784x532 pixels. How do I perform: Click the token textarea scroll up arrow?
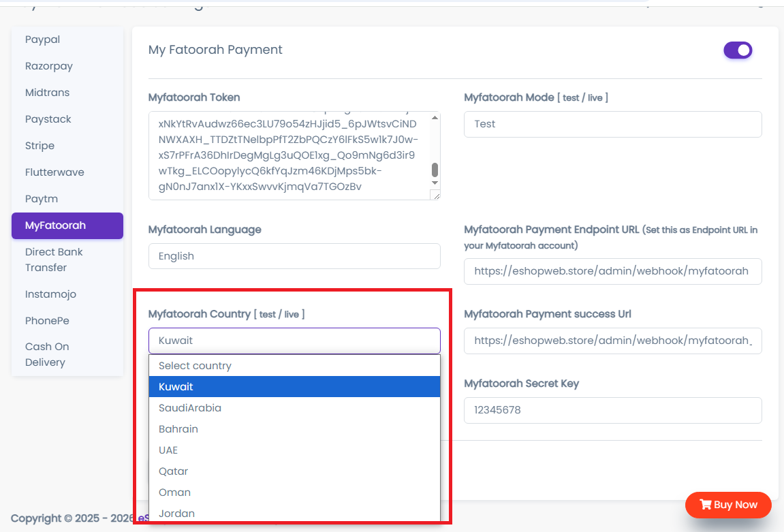click(435, 117)
